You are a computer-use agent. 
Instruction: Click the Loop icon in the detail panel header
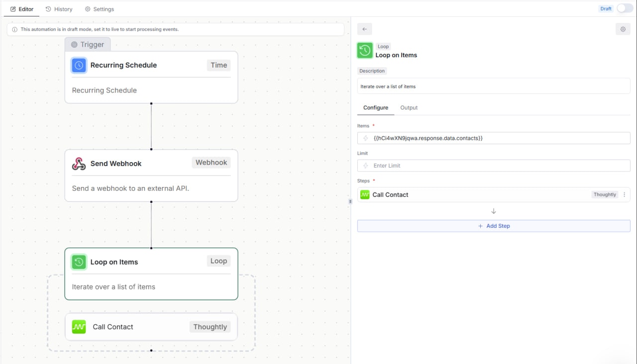tap(364, 50)
